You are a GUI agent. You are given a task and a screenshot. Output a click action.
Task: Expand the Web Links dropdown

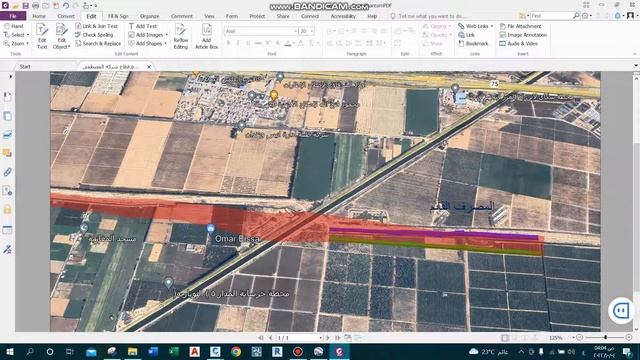[491, 26]
